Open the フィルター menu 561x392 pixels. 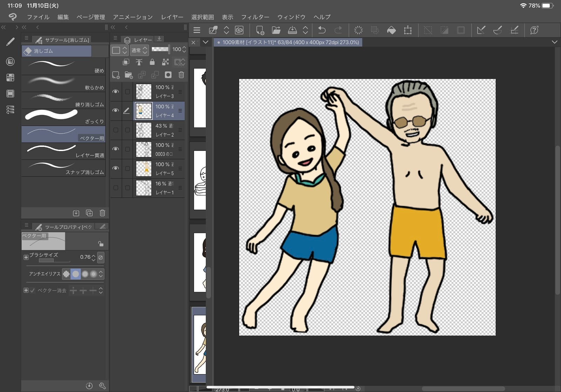click(x=255, y=17)
